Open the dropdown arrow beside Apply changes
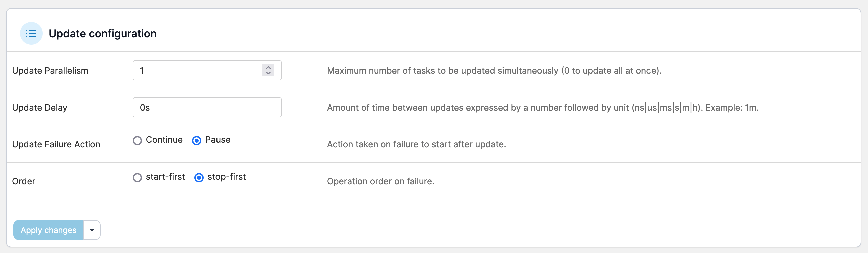The height and width of the screenshot is (253, 868). click(x=92, y=230)
